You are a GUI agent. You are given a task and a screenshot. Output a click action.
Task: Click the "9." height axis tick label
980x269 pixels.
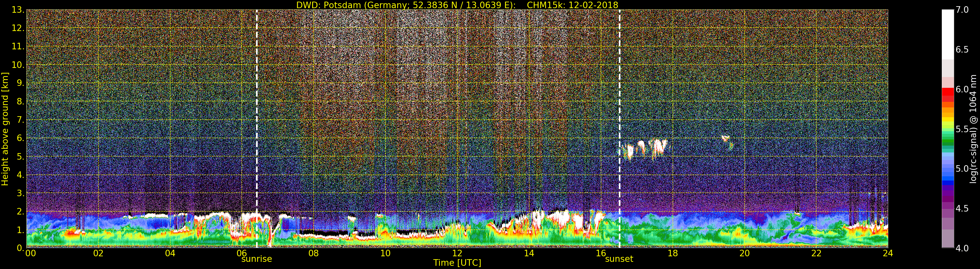[20, 83]
